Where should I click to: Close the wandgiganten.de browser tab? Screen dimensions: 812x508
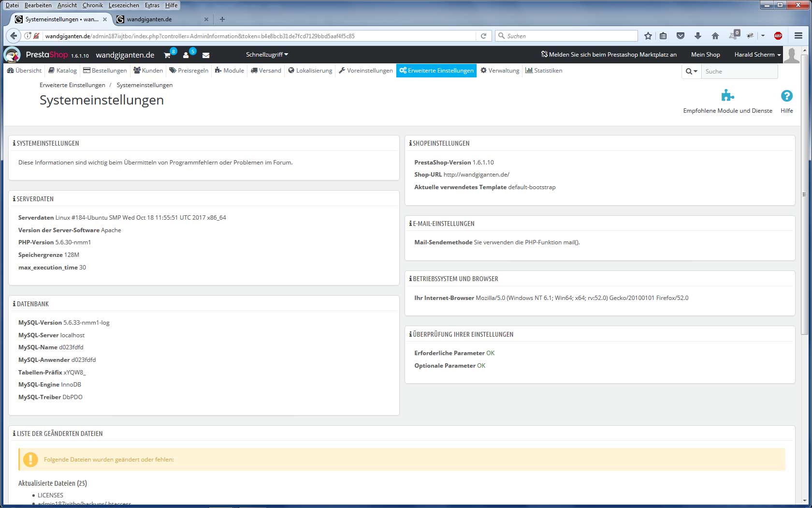(206, 19)
